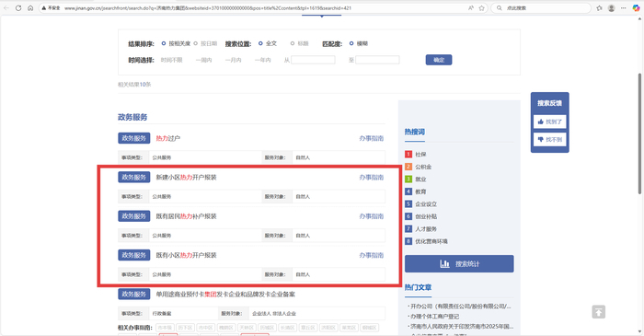Click the 政务服务 tag beside 新建小区热力开户报装
Screen dimensions: 644x336
coord(134,178)
